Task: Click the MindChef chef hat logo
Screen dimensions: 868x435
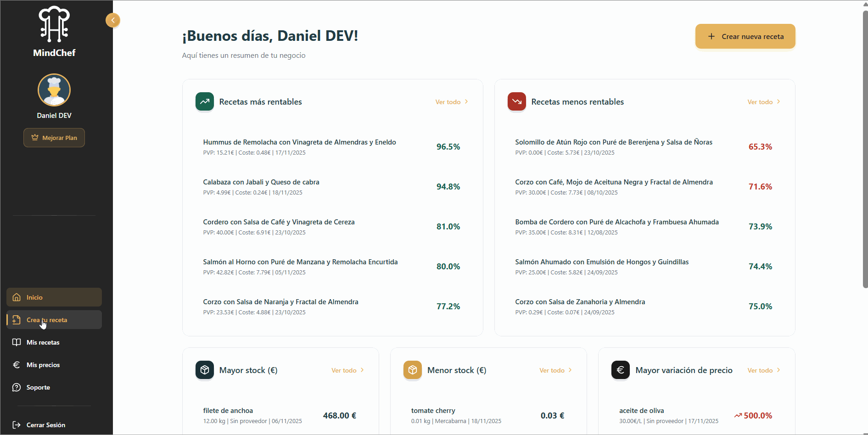Action: tap(54, 24)
